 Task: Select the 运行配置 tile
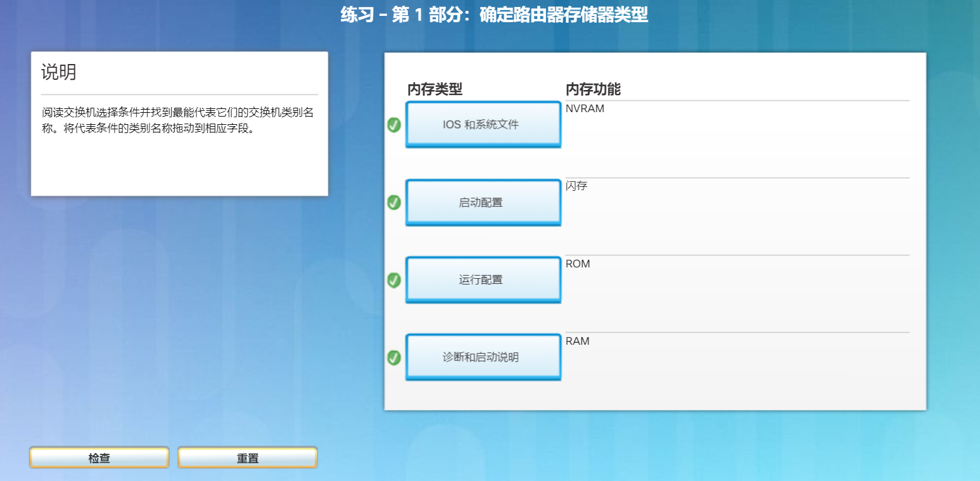[483, 279]
